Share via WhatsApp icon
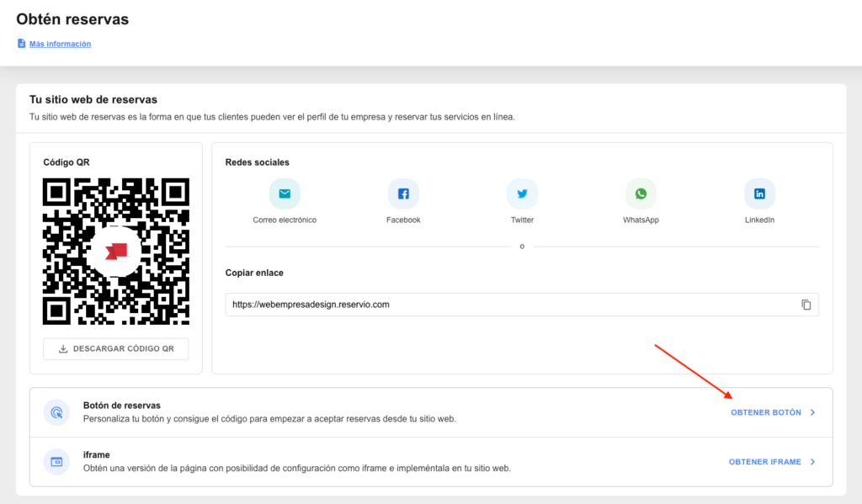 [641, 194]
